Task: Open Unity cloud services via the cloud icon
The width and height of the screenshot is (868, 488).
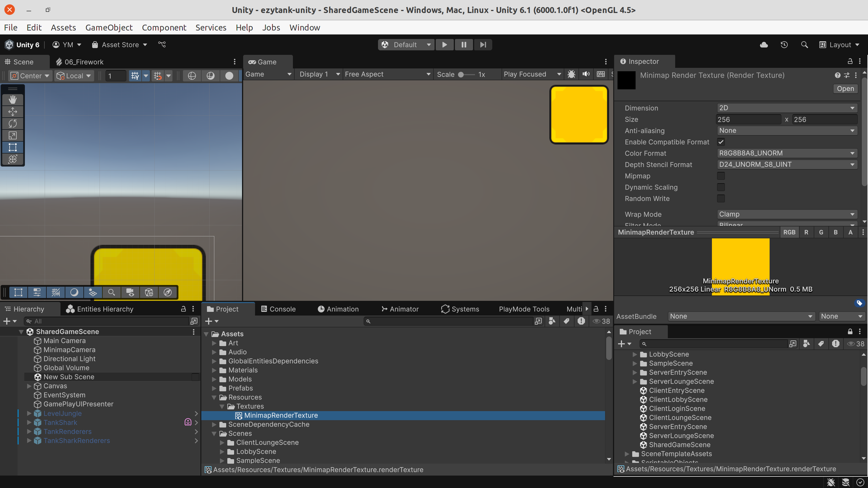Action: [x=764, y=44]
